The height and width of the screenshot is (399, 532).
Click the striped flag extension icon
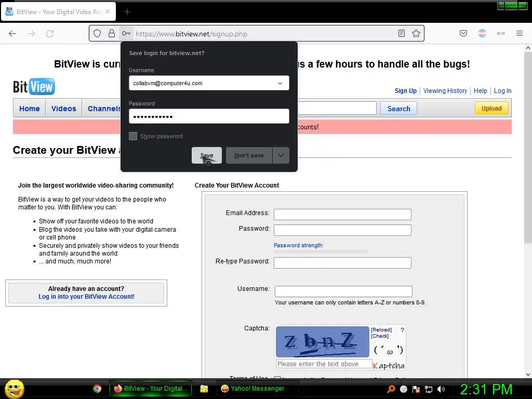click(482, 33)
